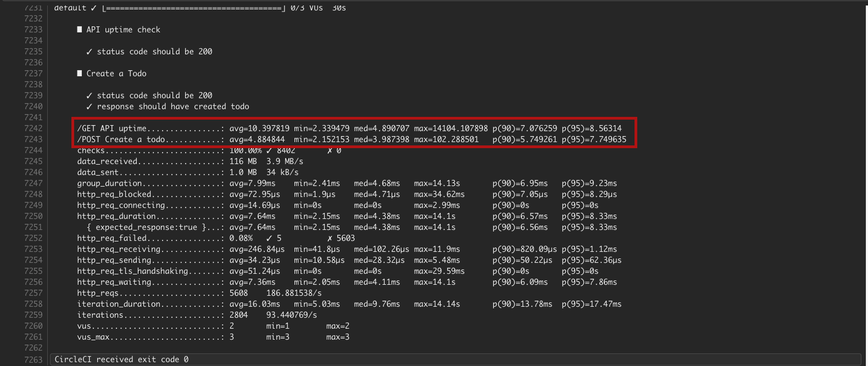Image resolution: width=868 pixels, height=366 pixels.
Task: Click the cross mark beside 5603
Action: click(x=330, y=238)
